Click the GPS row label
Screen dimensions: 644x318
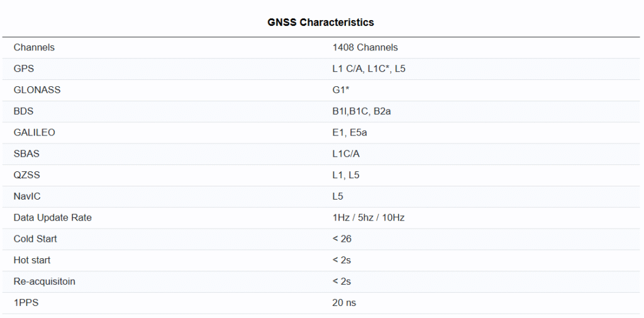[x=24, y=69]
